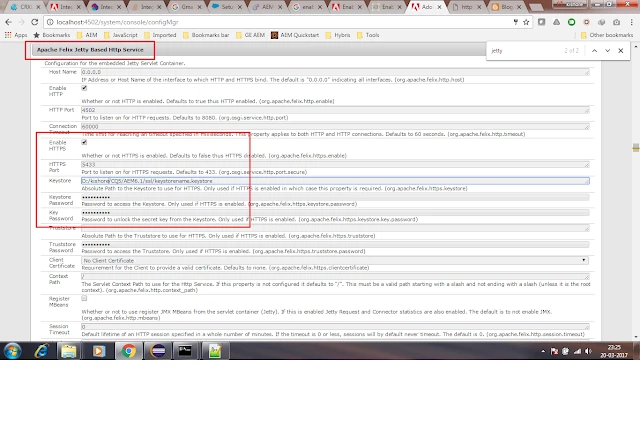This screenshot has height=436, width=640.
Task: Close the active Adobe tab
Action: (439, 7)
